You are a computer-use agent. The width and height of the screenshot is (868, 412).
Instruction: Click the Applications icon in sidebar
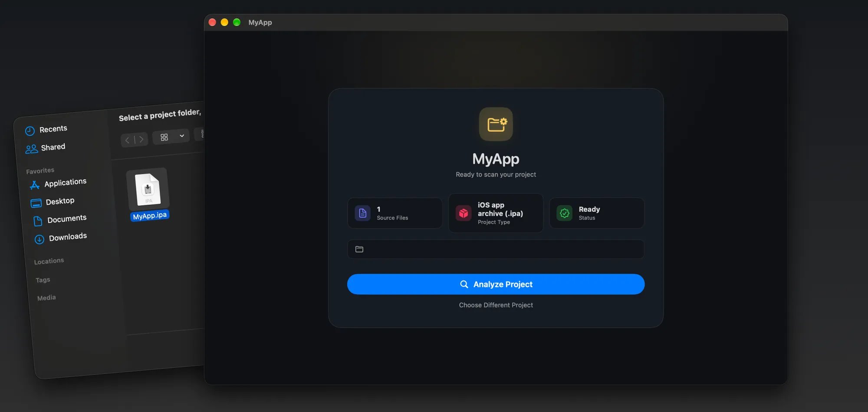pos(35,185)
